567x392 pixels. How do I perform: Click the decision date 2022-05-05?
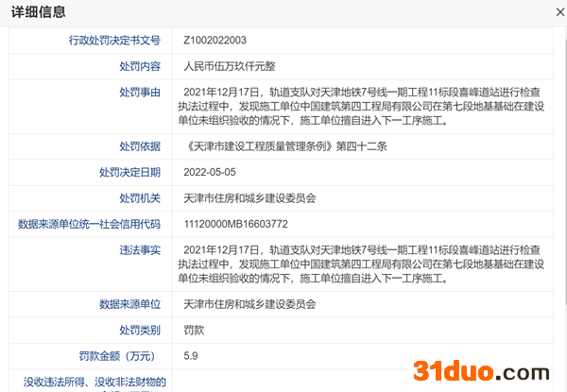[210, 172]
